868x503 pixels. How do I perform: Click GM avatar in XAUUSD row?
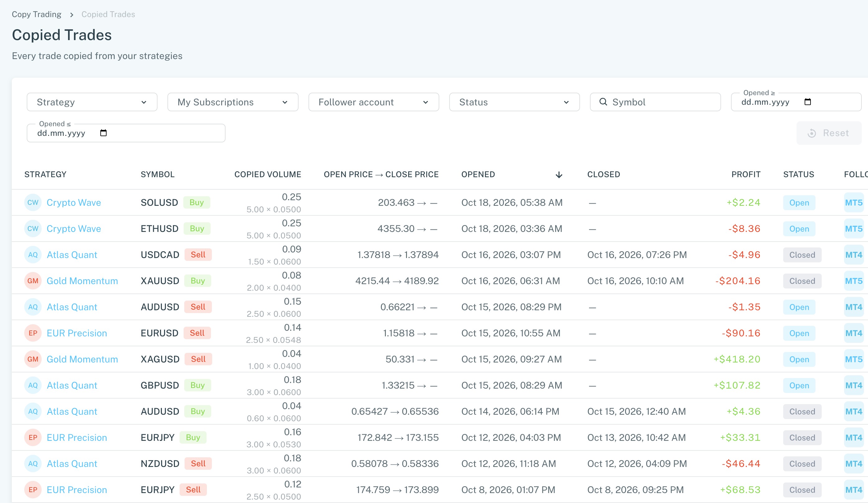point(33,281)
